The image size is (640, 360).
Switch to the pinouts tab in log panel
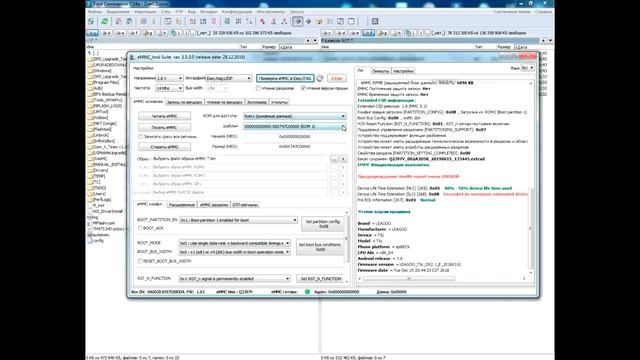380,71
